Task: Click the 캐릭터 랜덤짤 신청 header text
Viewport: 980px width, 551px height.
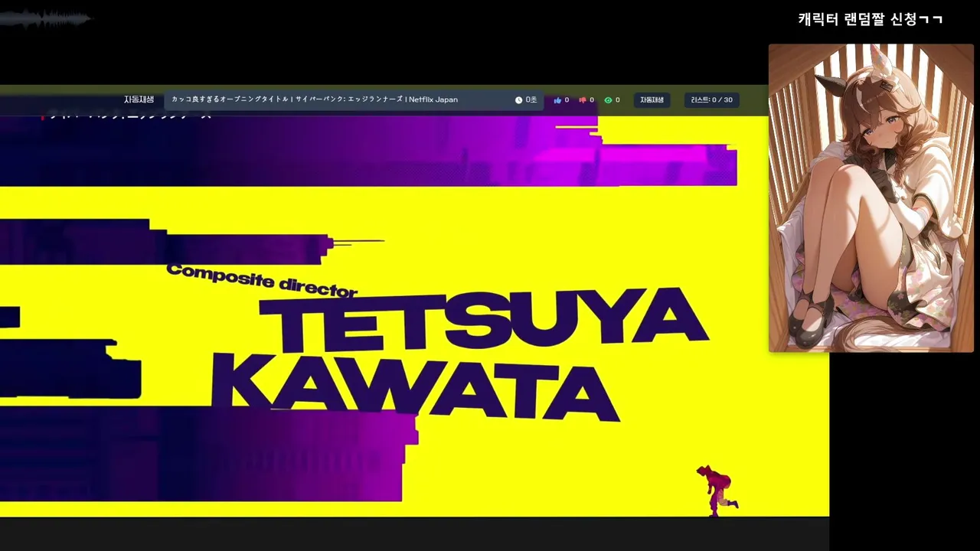Action: pyautogui.click(x=870, y=19)
